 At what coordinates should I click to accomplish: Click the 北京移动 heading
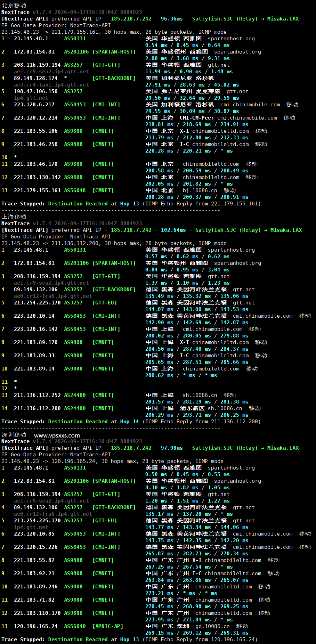(x=14, y=5)
